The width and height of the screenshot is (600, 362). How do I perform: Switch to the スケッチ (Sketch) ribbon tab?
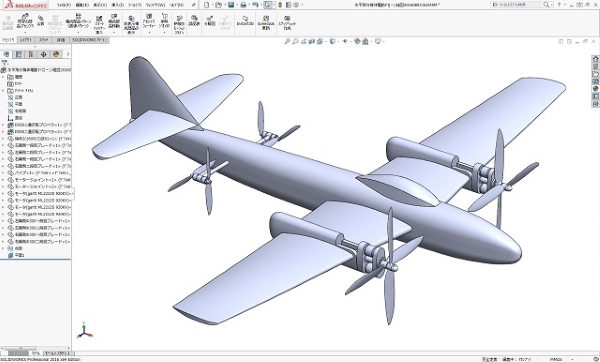pyautogui.click(x=43, y=40)
